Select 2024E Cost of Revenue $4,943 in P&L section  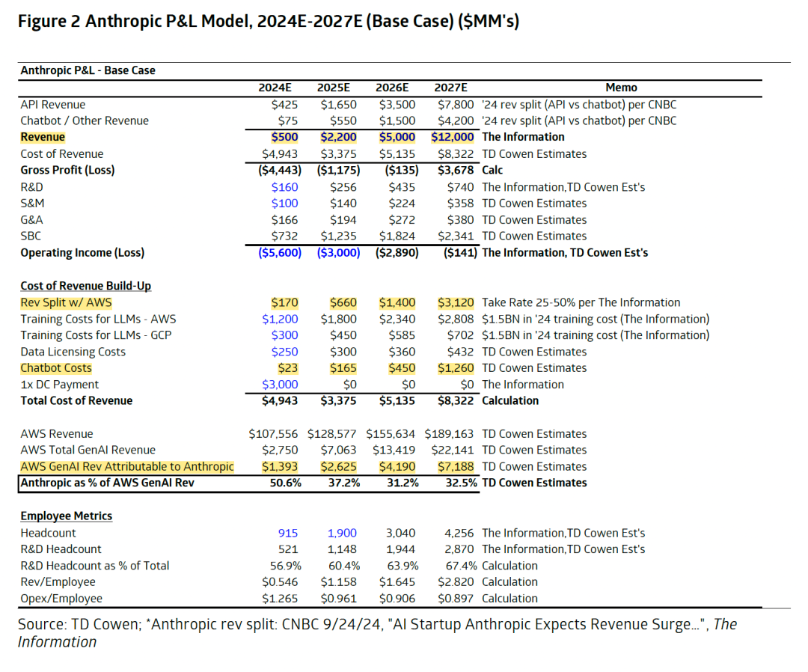point(280,154)
